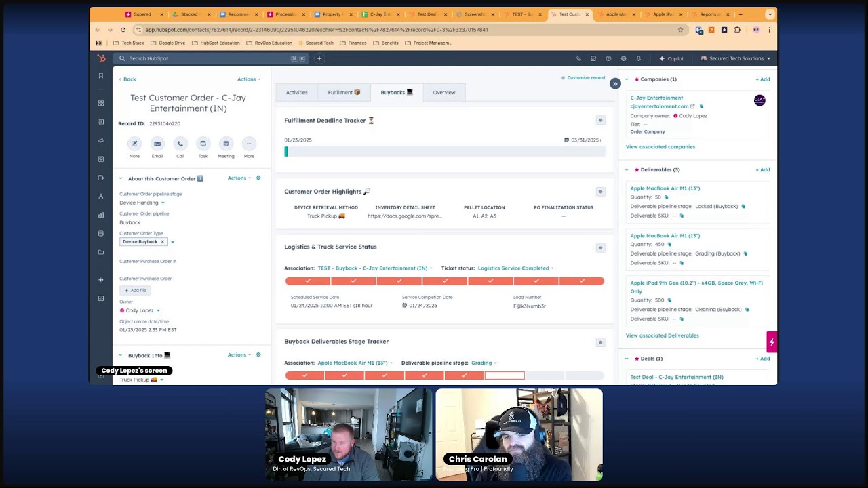Open the Ticket status Logistics Service Completed dropdown
Image resolution: width=868 pixels, height=488 pixels.
[515, 268]
